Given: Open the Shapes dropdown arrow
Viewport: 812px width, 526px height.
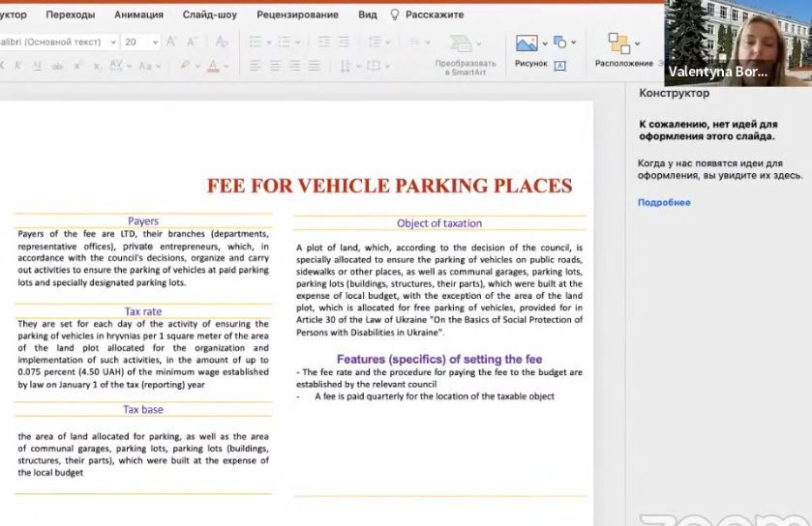Looking at the screenshot, I should point(574,43).
